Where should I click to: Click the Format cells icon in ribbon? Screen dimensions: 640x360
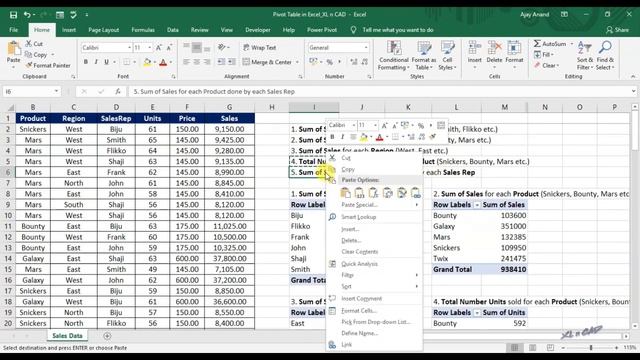pyautogui.click(x=514, y=48)
